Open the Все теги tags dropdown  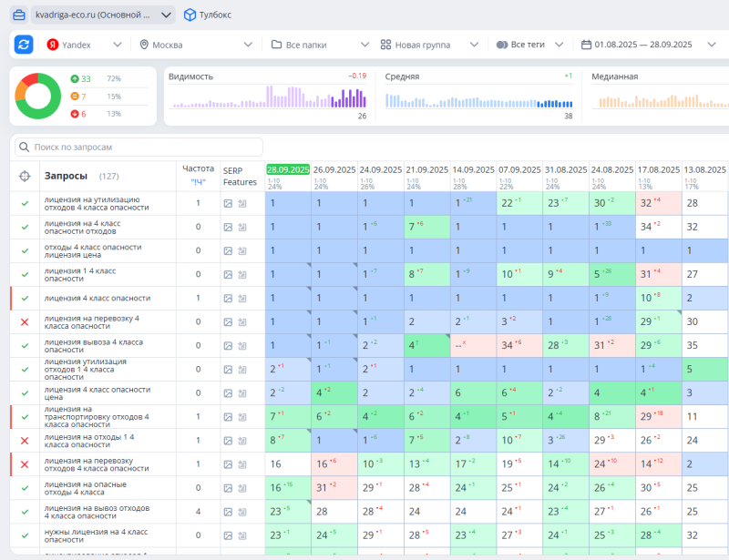(x=529, y=45)
